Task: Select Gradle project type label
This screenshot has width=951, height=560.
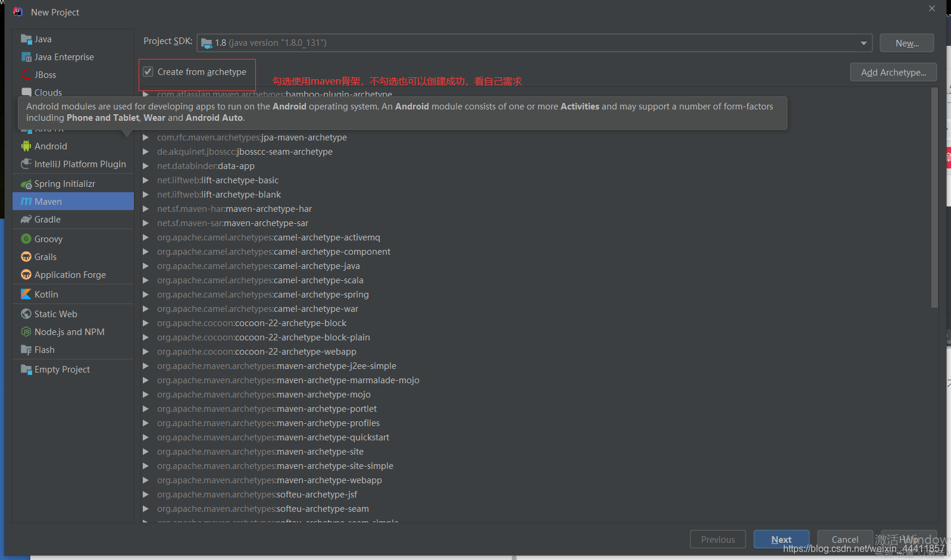Action: (48, 220)
